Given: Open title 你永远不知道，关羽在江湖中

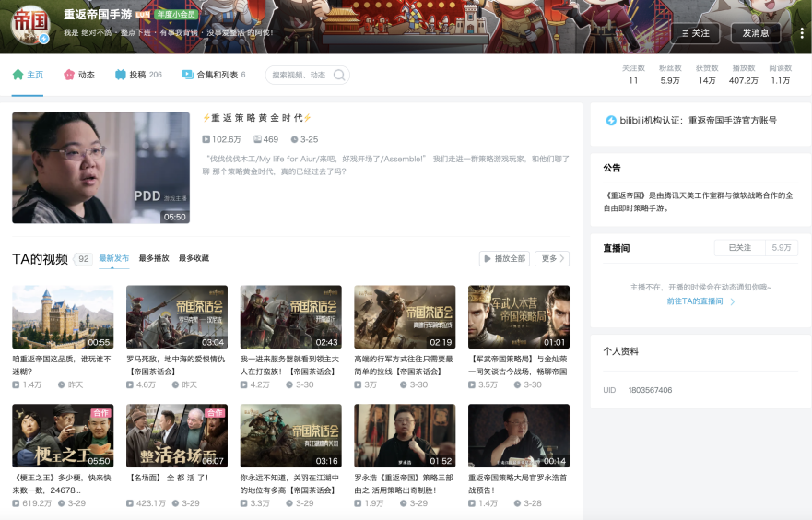Looking at the screenshot, I should click(x=290, y=484).
